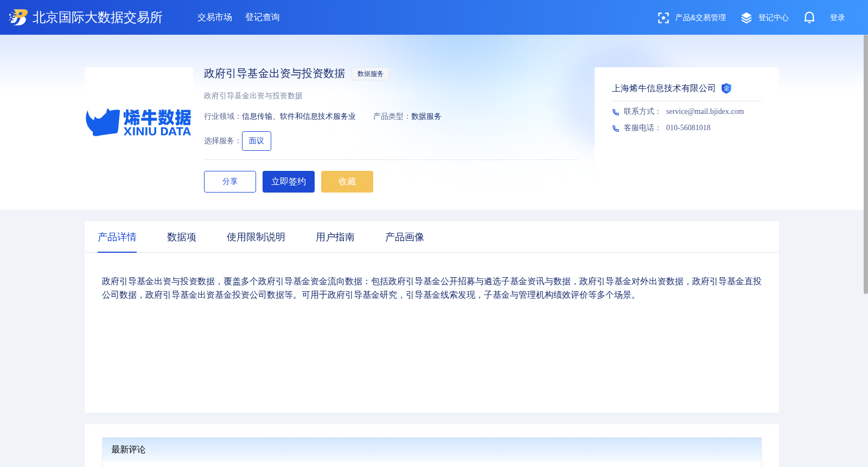868x467 pixels.
Task: Open the 烯牛数据 product logo image
Action: [139, 122]
